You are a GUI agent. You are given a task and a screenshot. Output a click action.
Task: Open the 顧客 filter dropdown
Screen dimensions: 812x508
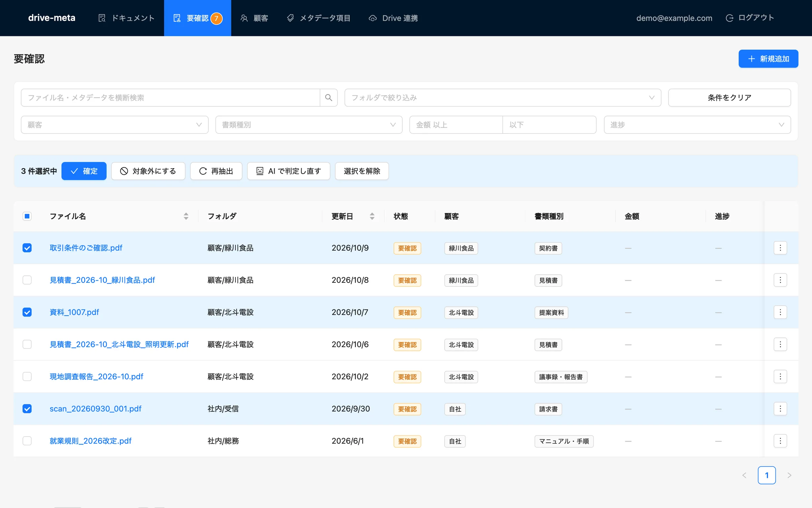[115, 125]
